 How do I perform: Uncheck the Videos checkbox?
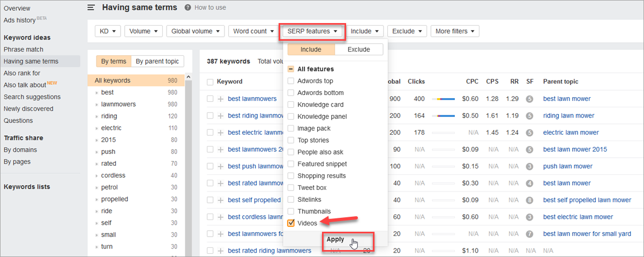[291, 223]
